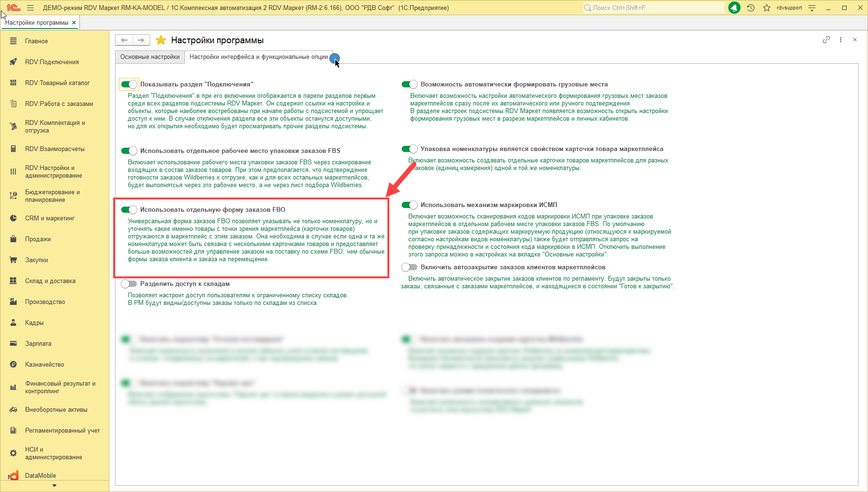Open the CRM и маркетинг pie chart icon
This screenshot has width=868, height=492.
click(13, 218)
